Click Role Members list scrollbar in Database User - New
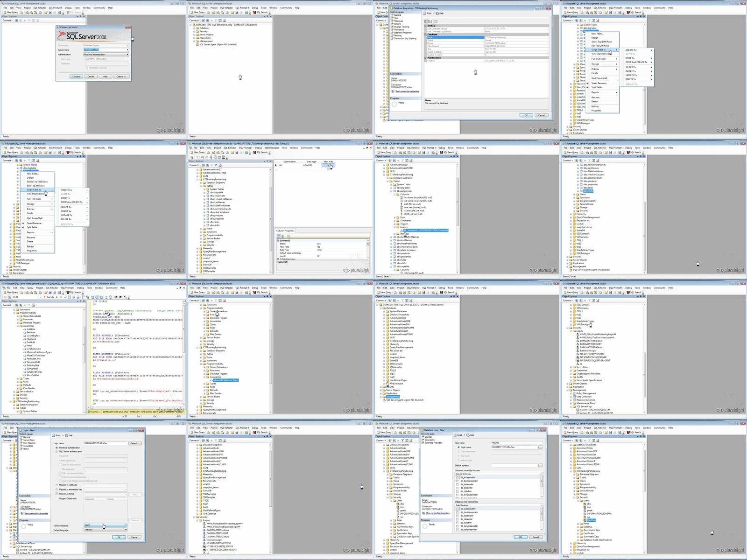The image size is (747, 560). click(x=542, y=517)
